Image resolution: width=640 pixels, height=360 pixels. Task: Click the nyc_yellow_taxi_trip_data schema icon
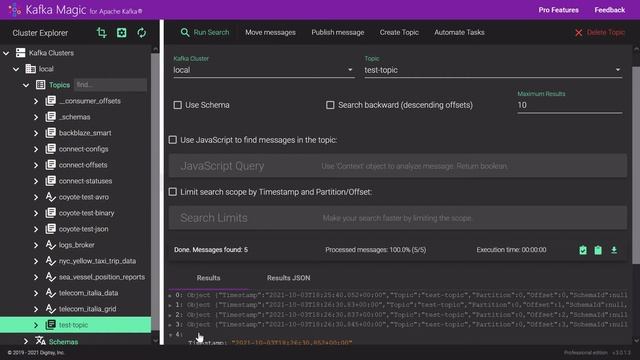pos(51,261)
